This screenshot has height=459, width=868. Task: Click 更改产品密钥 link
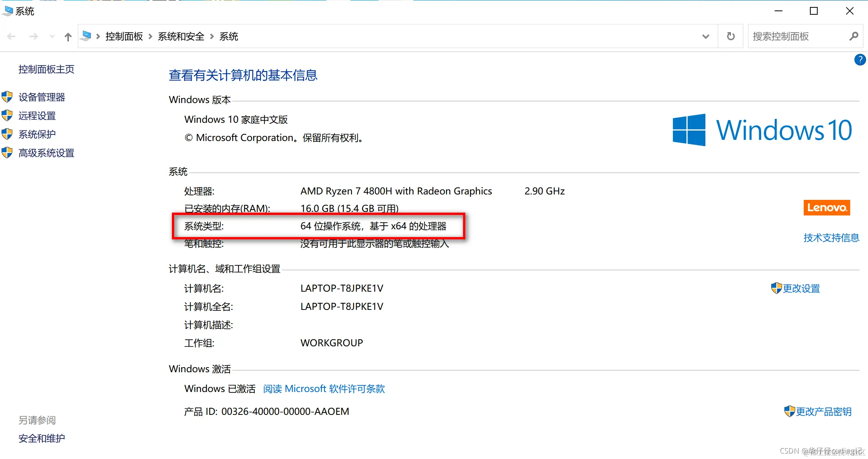point(823,412)
